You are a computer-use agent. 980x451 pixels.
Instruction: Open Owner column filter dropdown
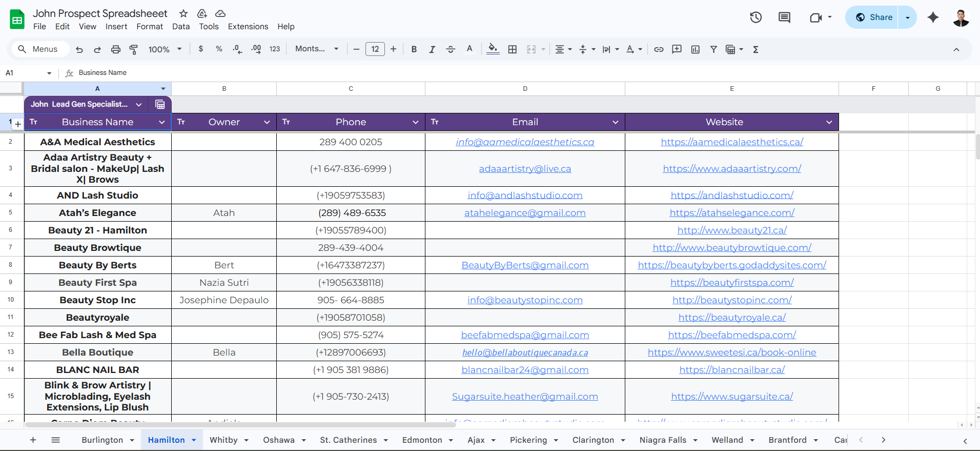coord(267,122)
